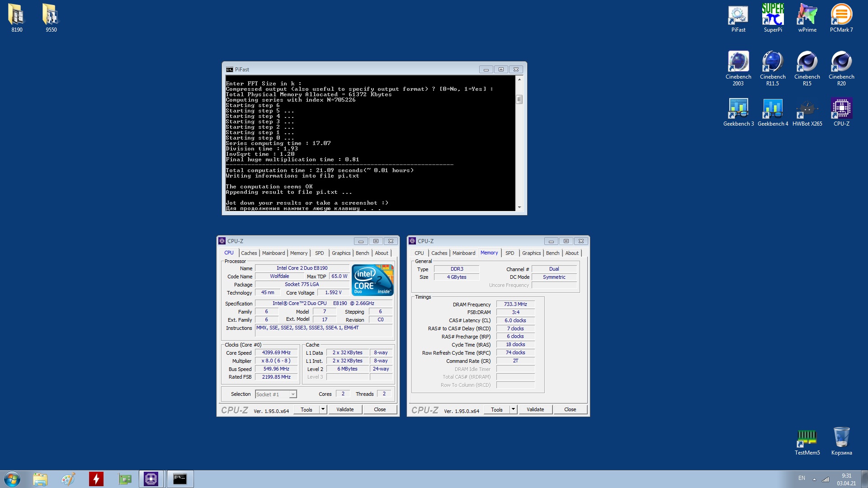Open Tools dropdown arrow in left CPU-Z

coord(323,409)
